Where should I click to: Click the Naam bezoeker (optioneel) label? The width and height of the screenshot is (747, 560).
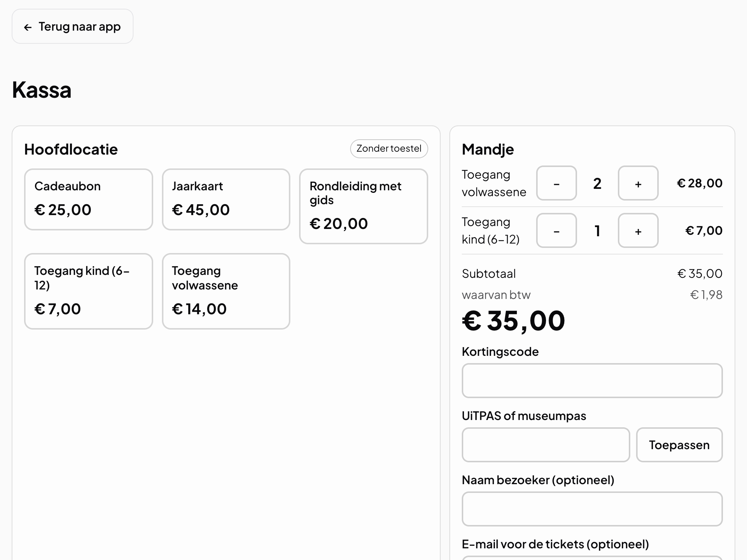(538, 480)
